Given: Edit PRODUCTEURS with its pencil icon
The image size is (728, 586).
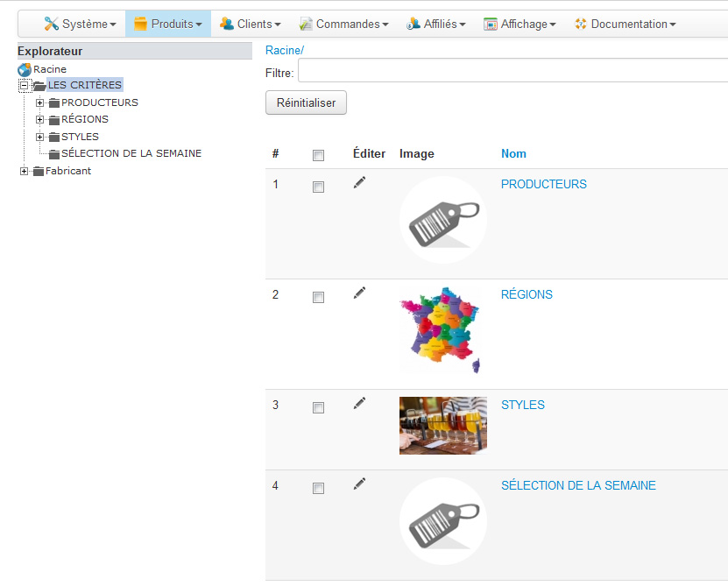Looking at the screenshot, I should 359,182.
